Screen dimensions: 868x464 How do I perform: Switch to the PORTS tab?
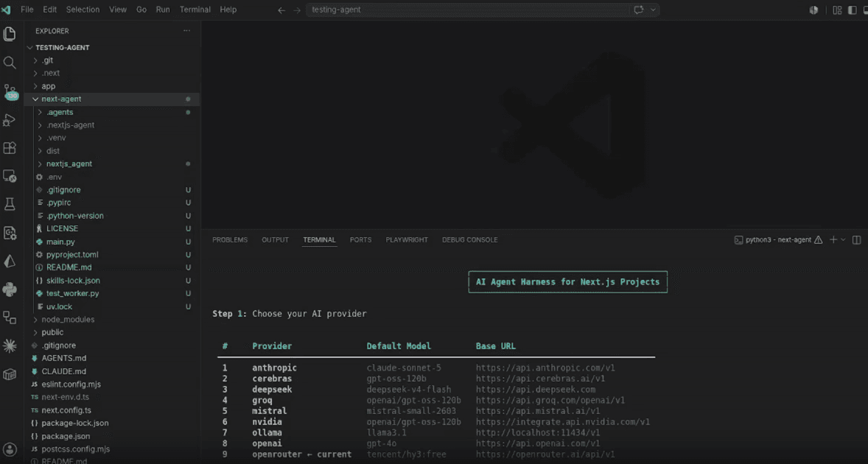point(360,240)
